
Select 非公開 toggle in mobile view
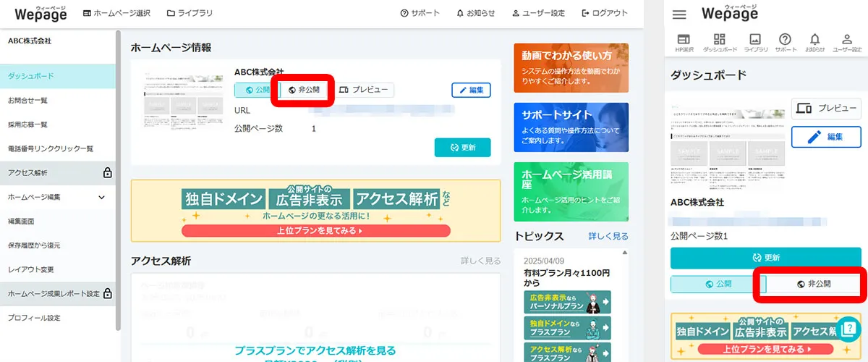pos(814,285)
